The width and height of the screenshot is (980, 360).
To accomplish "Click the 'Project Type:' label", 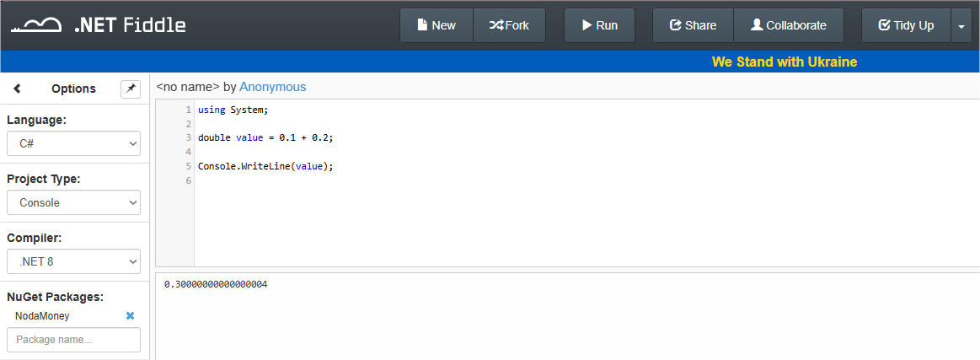I will click(x=44, y=179).
